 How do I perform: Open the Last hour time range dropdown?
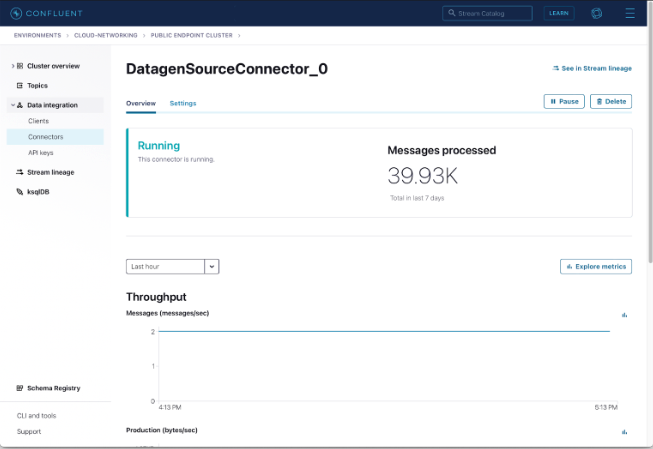click(172, 267)
